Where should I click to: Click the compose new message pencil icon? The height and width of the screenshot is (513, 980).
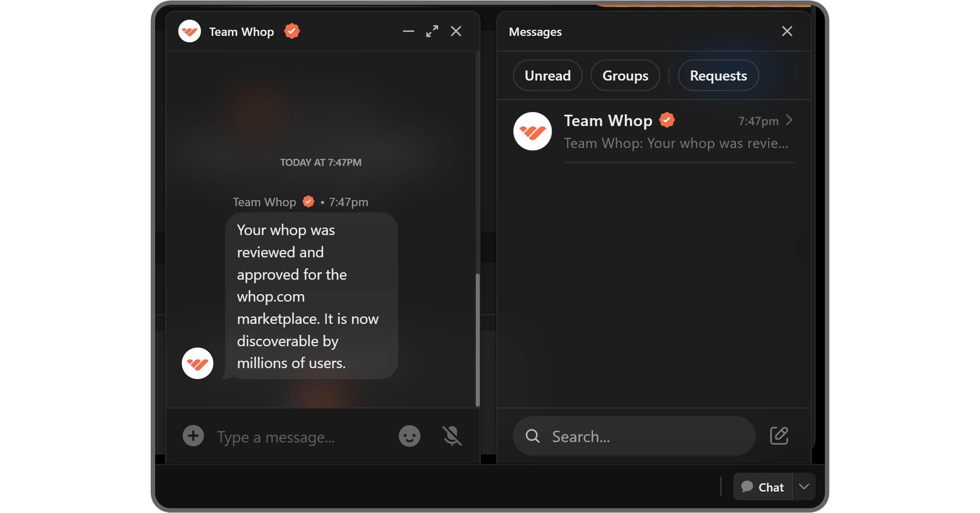pyautogui.click(x=779, y=436)
